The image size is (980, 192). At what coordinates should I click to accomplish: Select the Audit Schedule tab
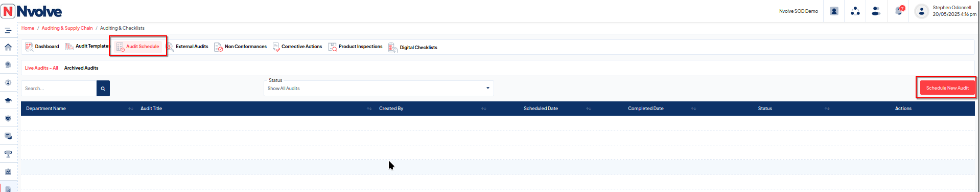138,47
